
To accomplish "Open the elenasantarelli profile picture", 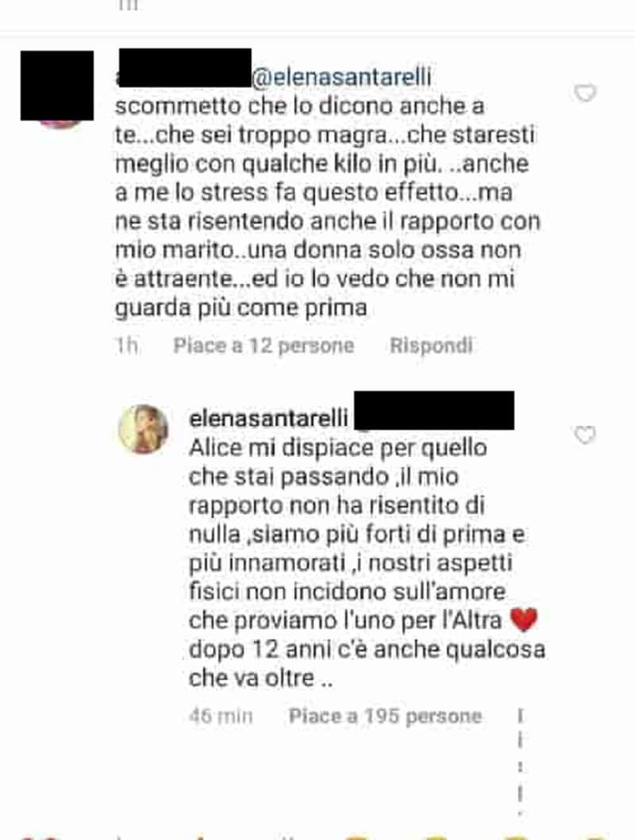I will [x=143, y=429].
